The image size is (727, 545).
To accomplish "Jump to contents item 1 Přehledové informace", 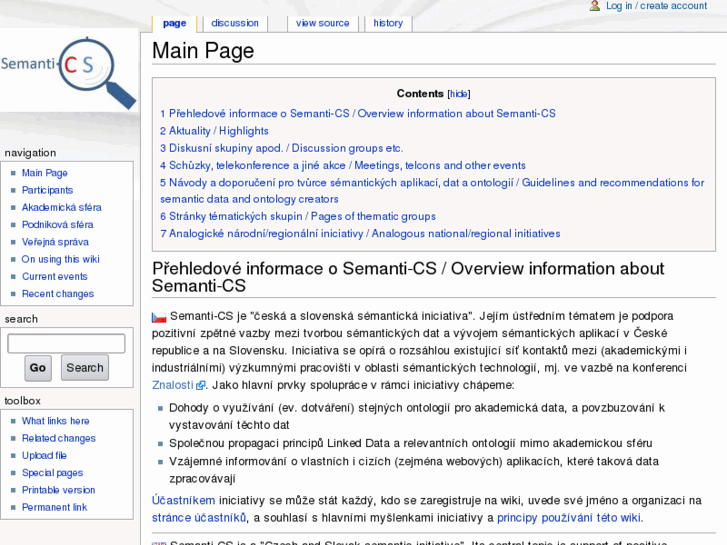I will (x=358, y=114).
